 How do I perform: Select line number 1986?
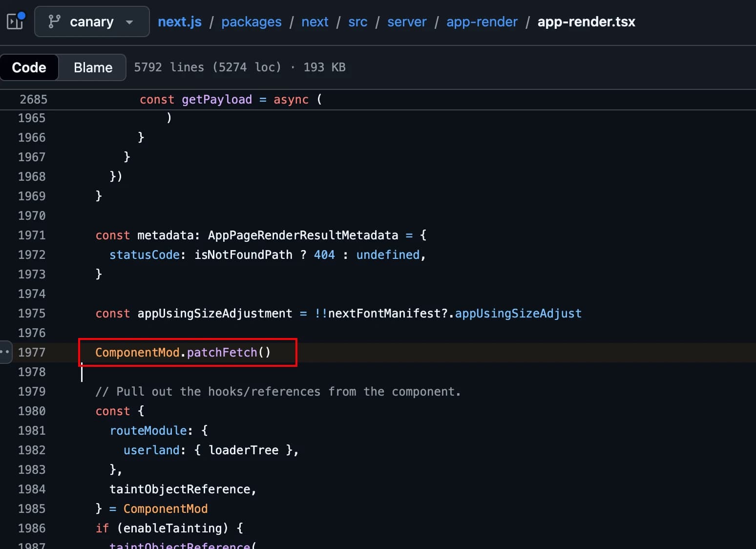pos(32,528)
